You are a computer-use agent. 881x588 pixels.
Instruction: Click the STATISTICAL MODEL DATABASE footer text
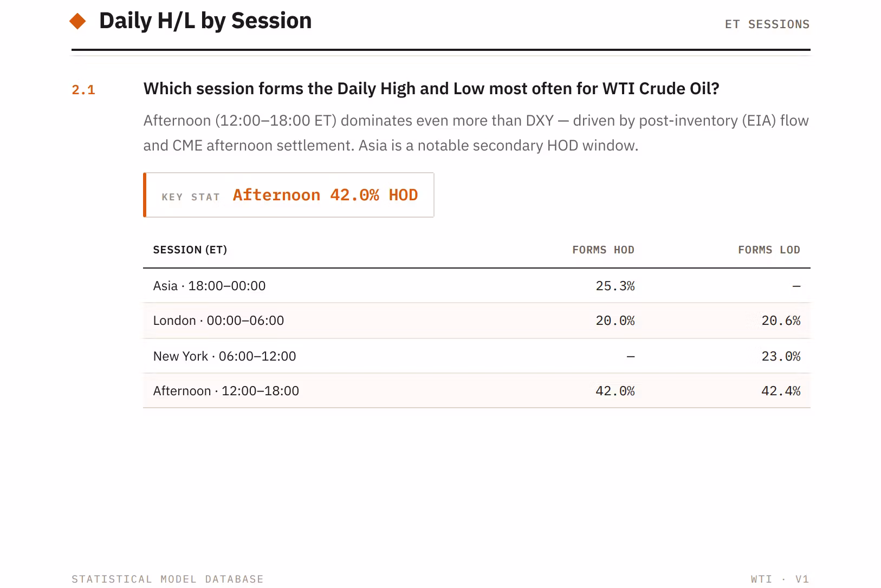point(167,579)
